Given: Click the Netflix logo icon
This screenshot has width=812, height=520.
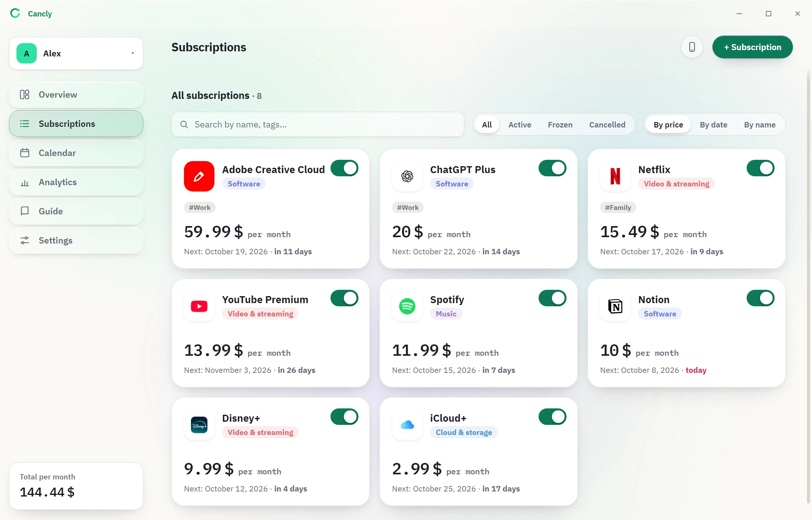Looking at the screenshot, I should click(x=615, y=176).
